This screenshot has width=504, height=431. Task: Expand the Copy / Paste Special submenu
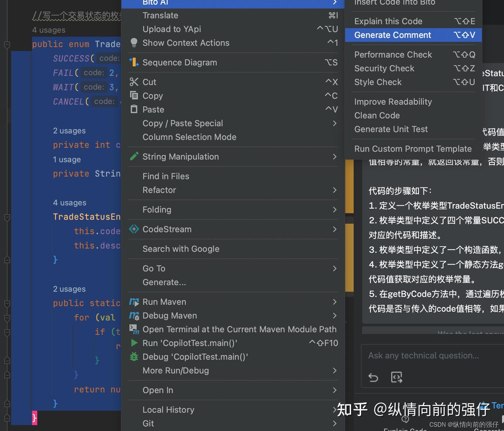click(x=335, y=123)
